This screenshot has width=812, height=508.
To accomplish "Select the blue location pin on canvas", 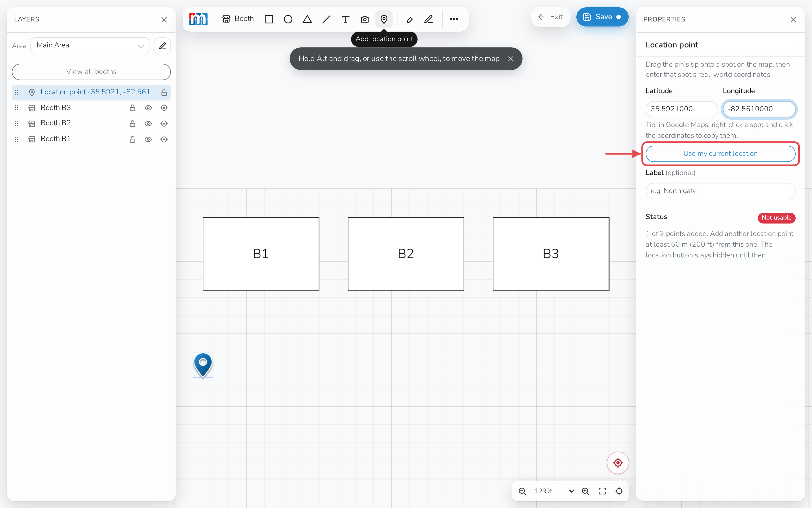I will [203, 365].
